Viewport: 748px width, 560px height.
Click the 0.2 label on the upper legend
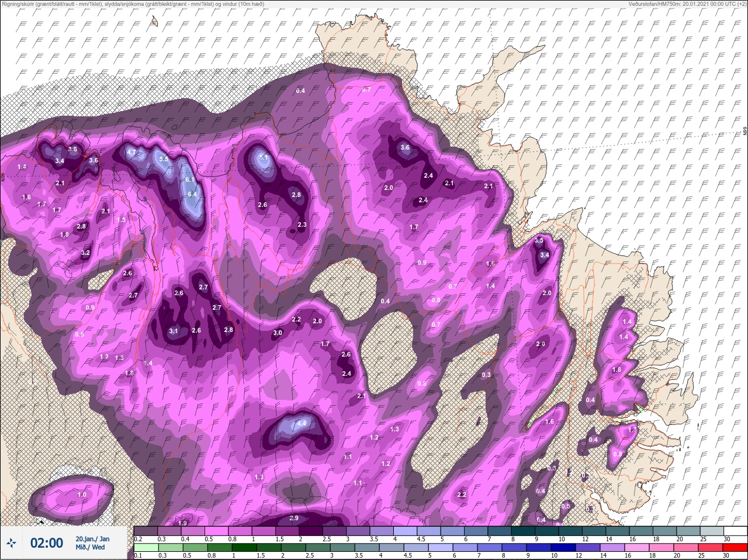pos(138,539)
